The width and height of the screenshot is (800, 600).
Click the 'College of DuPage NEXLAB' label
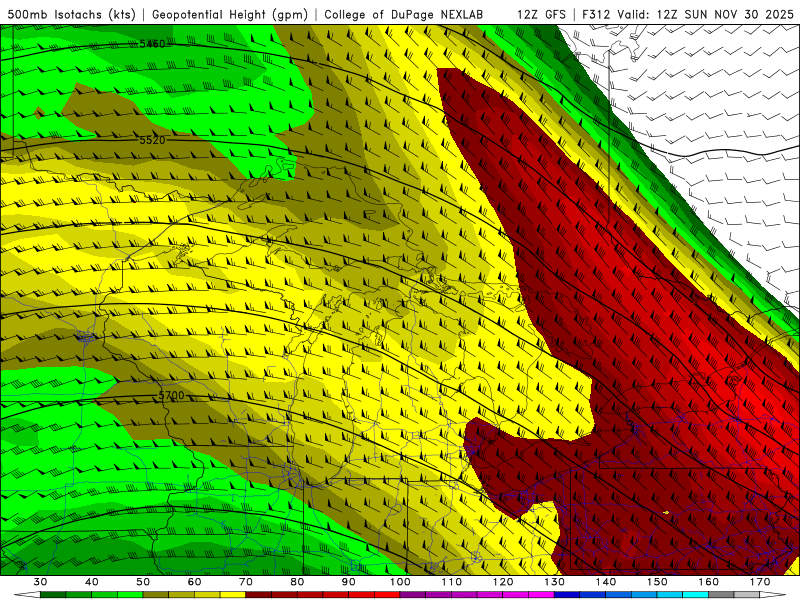tap(403, 15)
